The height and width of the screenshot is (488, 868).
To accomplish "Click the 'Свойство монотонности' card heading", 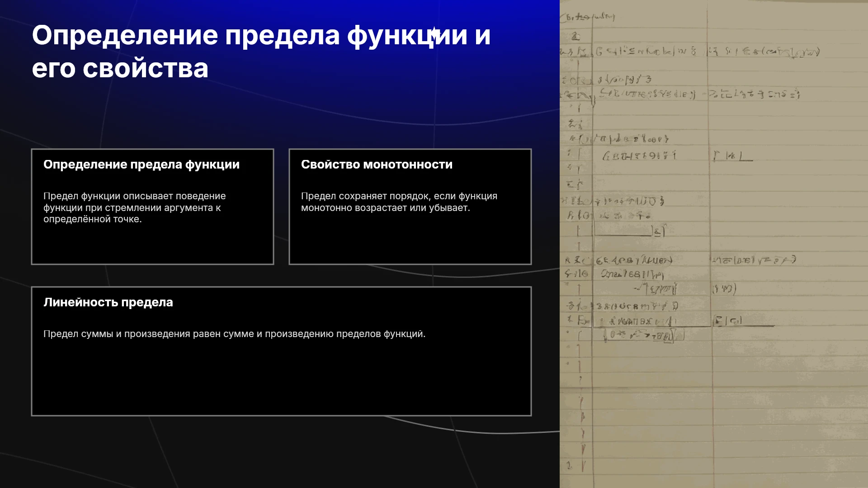I will pyautogui.click(x=377, y=164).
